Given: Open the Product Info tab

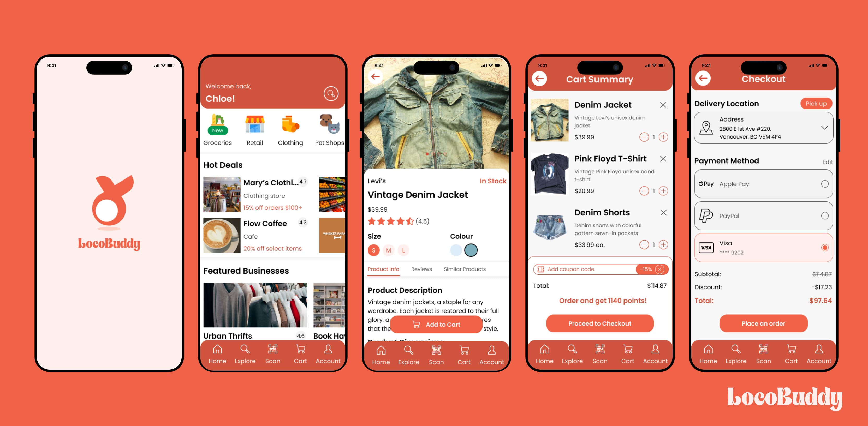Looking at the screenshot, I should [x=384, y=269].
